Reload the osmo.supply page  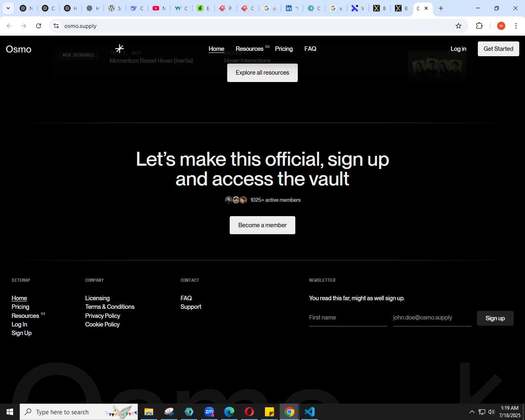coord(39,26)
